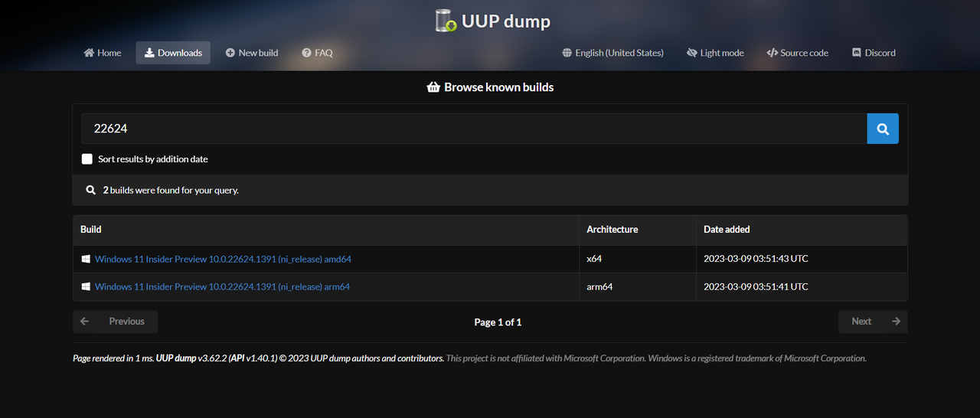This screenshot has height=418, width=980.
Task: Click the Browse known builds heading
Action: pyautogui.click(x=490, y=87)
